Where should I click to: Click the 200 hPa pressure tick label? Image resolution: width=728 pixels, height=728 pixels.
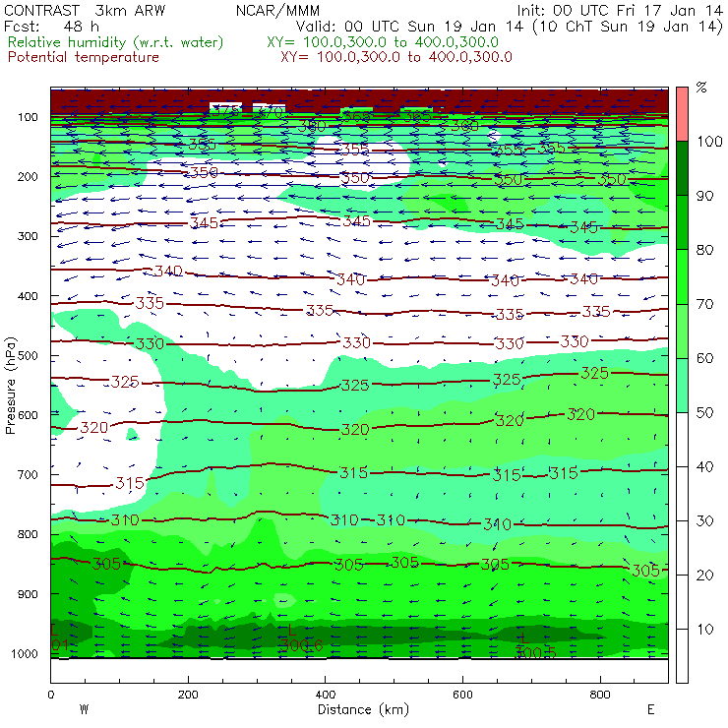(28, 176)
